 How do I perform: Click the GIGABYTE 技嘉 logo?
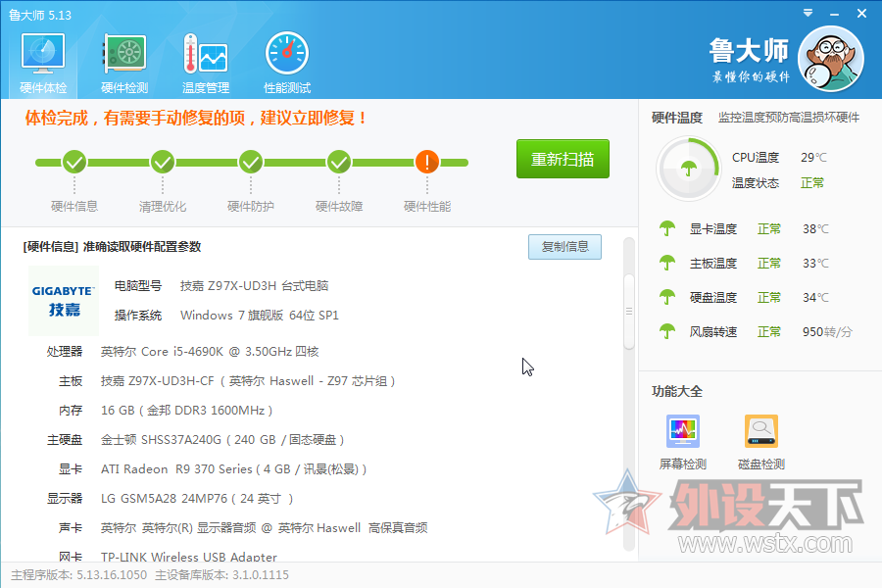(x=64, y=301)
